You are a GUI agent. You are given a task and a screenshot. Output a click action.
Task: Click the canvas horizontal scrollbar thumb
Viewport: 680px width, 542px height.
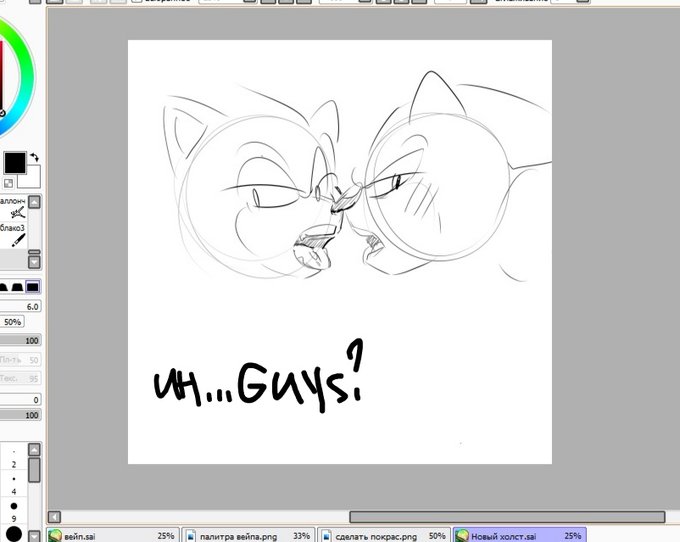507,517
